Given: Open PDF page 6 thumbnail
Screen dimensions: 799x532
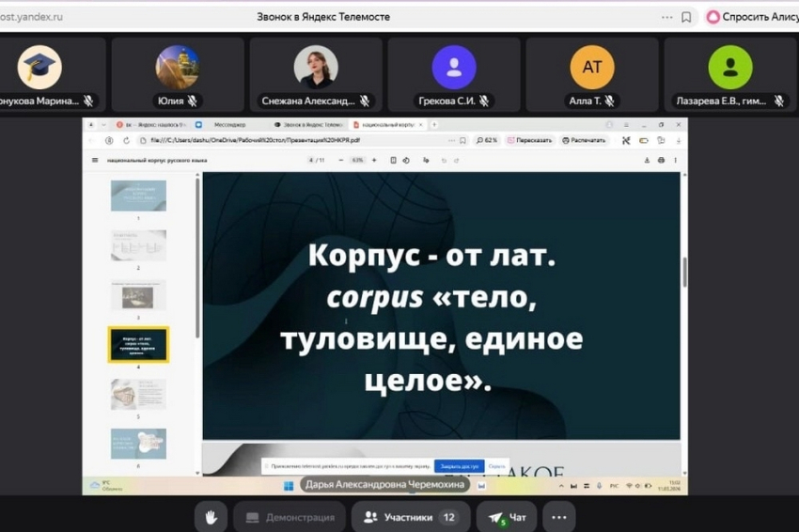Looking at the screenshot, I should [138, 444].
